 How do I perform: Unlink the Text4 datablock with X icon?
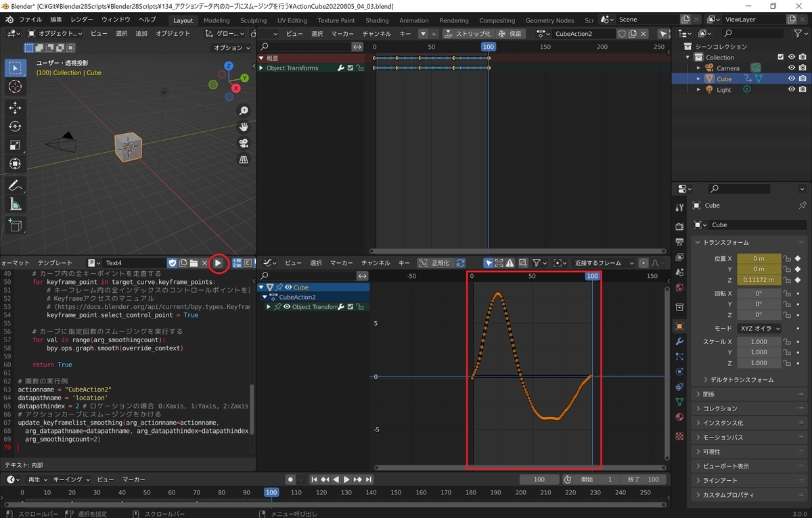coord(204,262)
